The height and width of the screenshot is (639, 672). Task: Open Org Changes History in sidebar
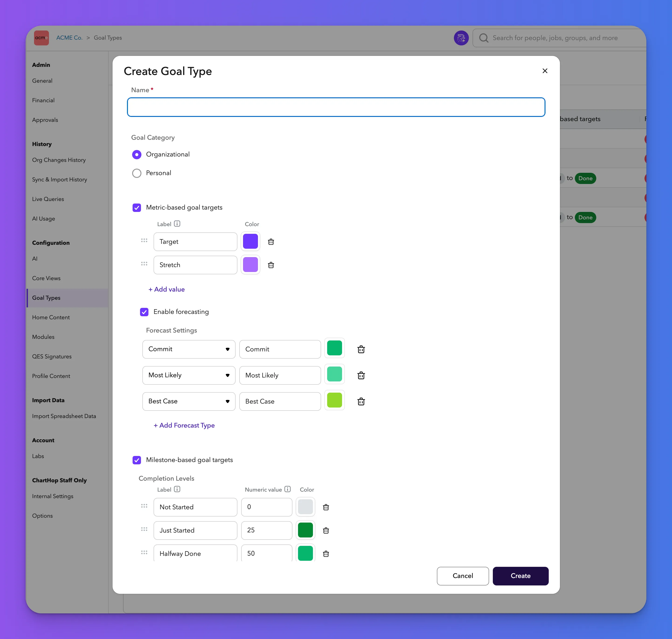click(59, 160)
